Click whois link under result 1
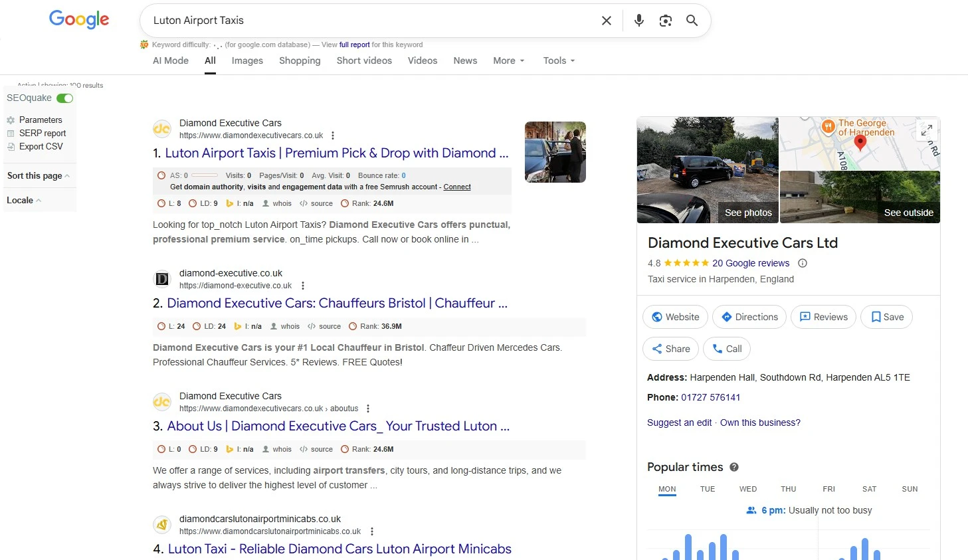Image resolution: width=968 pixels, height=560 pixels. point(282,203)
